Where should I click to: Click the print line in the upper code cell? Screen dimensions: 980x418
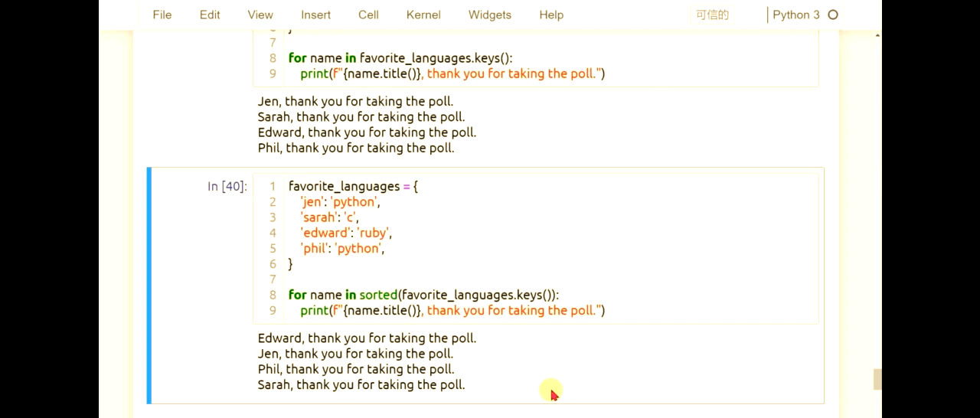point(452,73)
